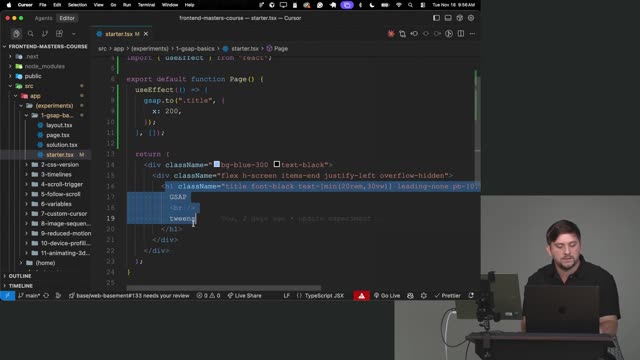Go to previous change icon

tap(414, 34)
